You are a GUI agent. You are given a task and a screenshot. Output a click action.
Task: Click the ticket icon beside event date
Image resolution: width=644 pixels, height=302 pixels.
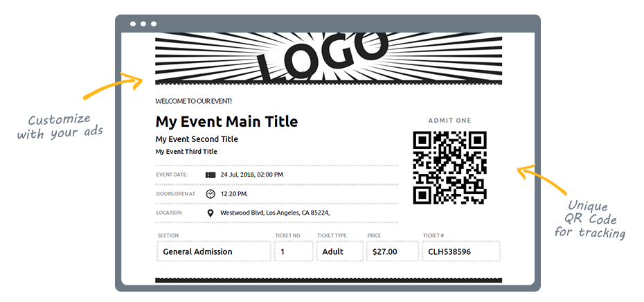(211, 175)
